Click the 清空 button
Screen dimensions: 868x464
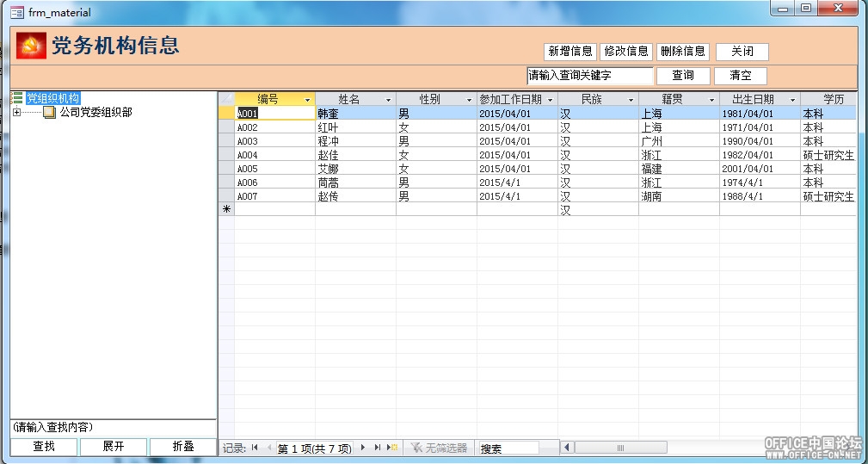click(741, 75)
